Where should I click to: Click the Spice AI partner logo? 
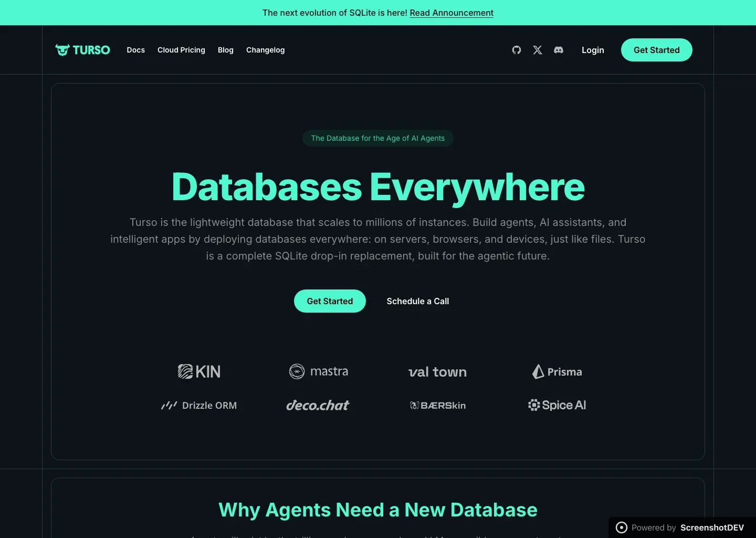pos(557,405)
